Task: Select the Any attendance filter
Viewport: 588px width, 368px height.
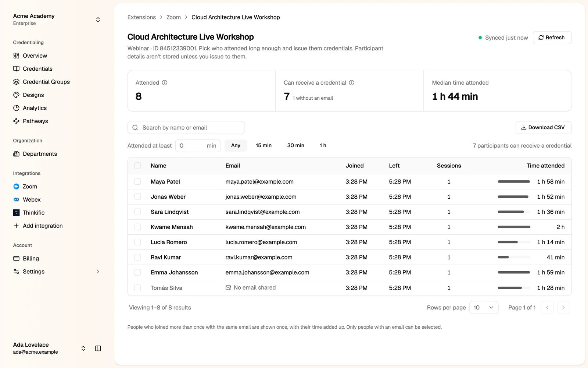Action: coord(236,146)
